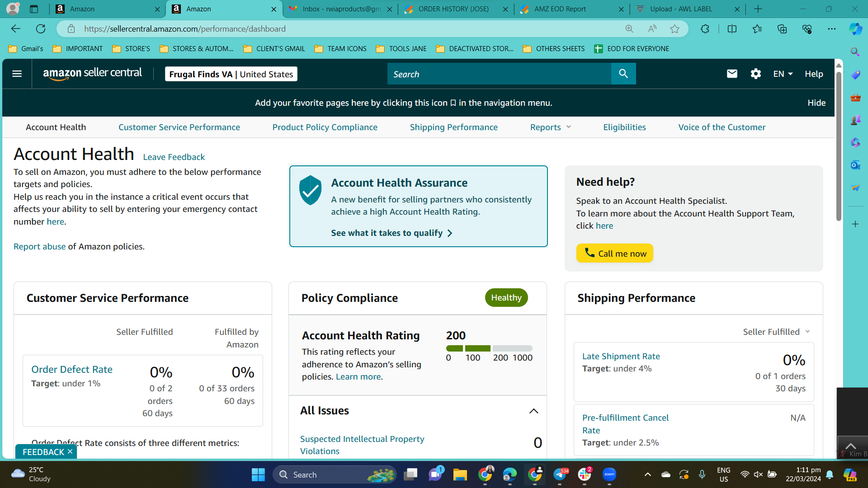Switch to Product Policy Compliance tab

point(325,127)
